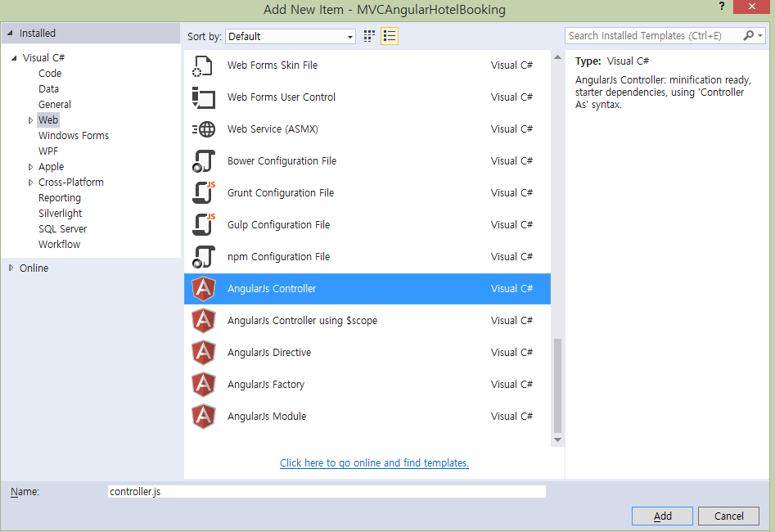This screenshot has width=775, height=532.
Task: Click the scrollbar up arrow
Action: pyautogui.click(x=557, y=57)
